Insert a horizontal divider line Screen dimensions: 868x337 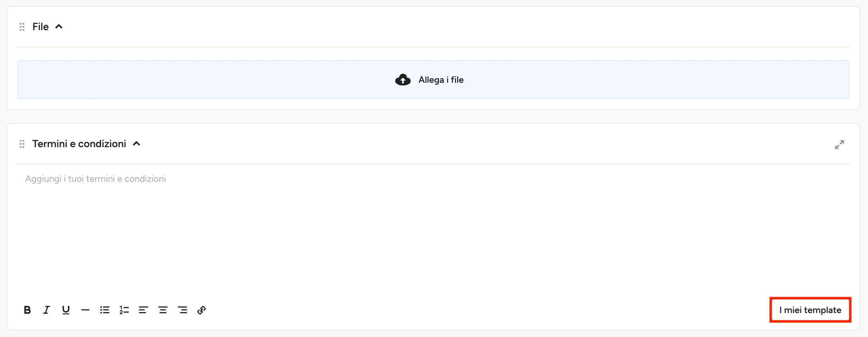click(x=85, y=310)
